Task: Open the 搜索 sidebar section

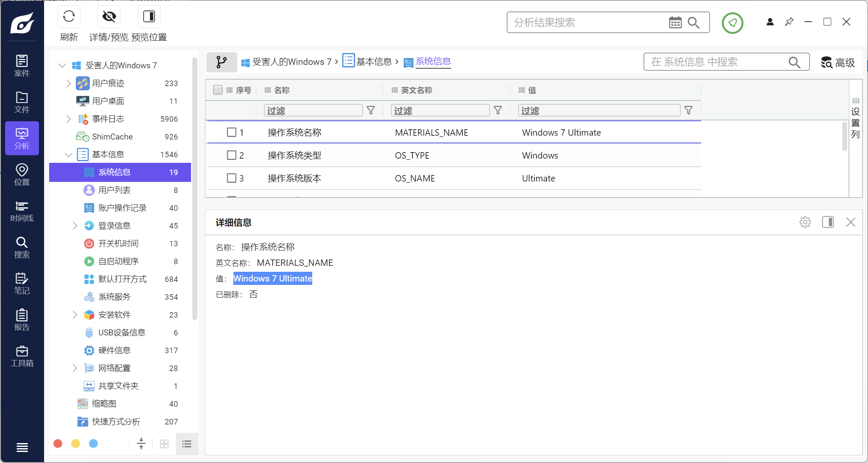Action: (x=22, y=248)
